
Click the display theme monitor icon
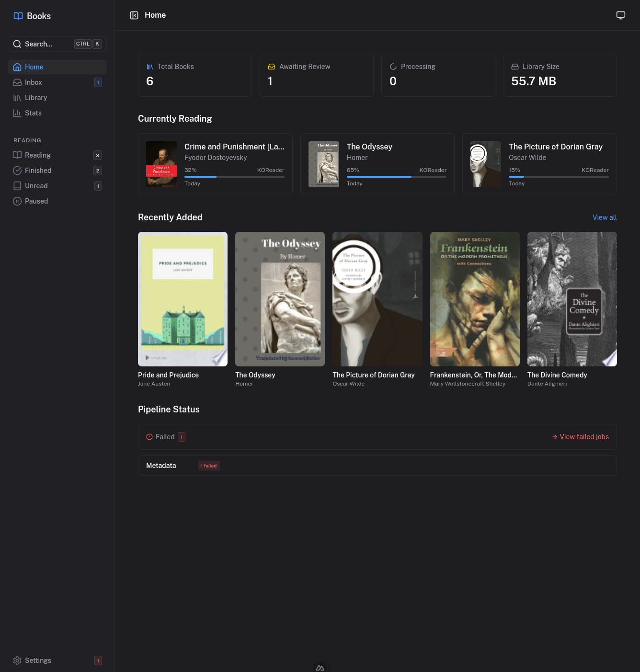pyautogui.click(x=620, y=15)
